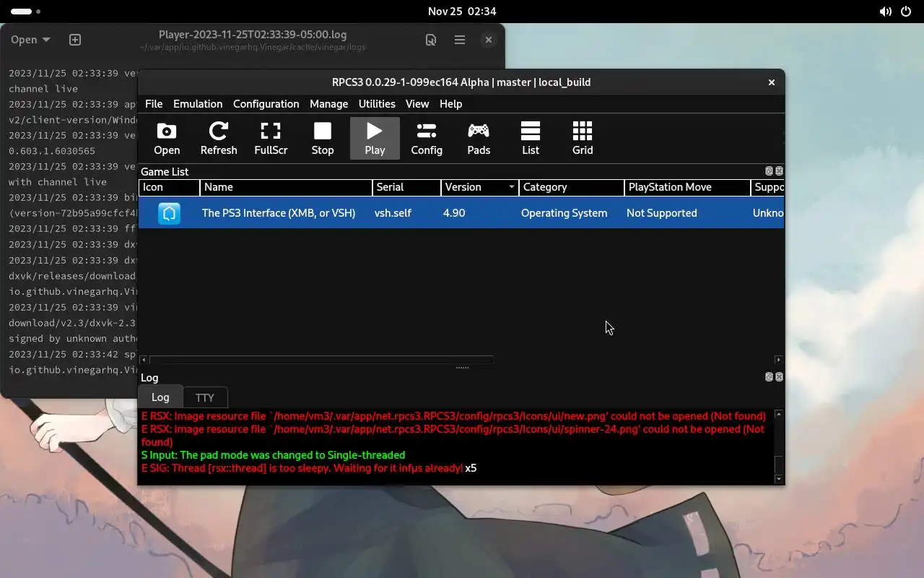
Task: Click the find icon in text editor header
Action: coord(431,40)
